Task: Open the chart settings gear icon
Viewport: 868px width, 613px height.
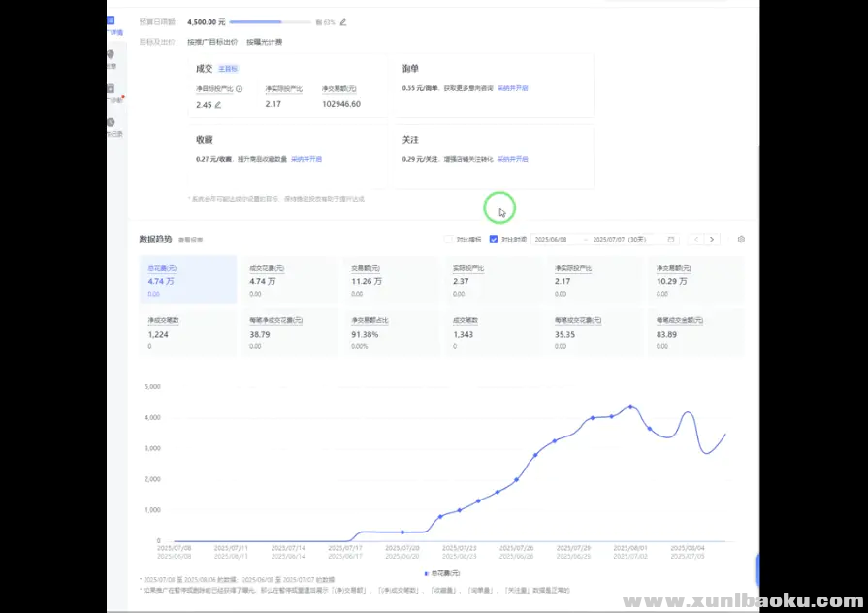Action: pyautogui.click(x=741, y=239)
